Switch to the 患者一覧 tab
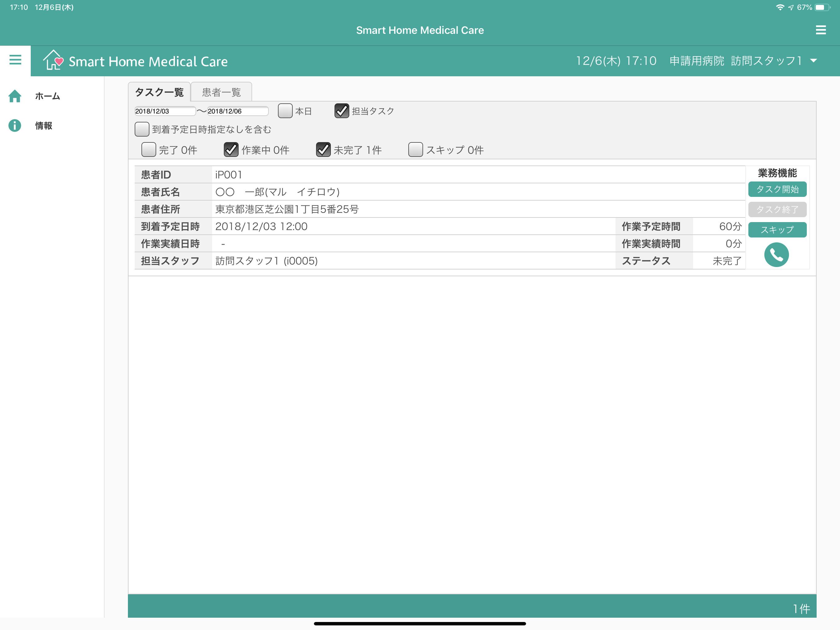Screen dimensions: 840x630 click(221, 92)
